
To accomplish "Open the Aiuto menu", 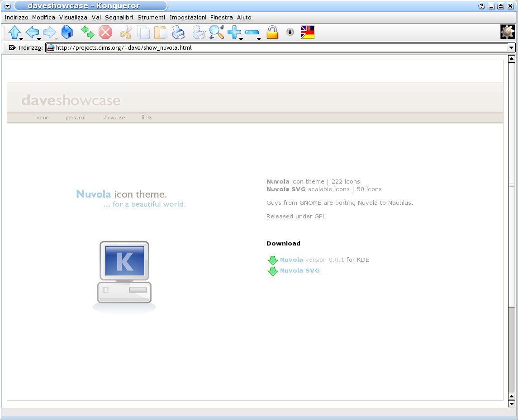I will point(244,18).
